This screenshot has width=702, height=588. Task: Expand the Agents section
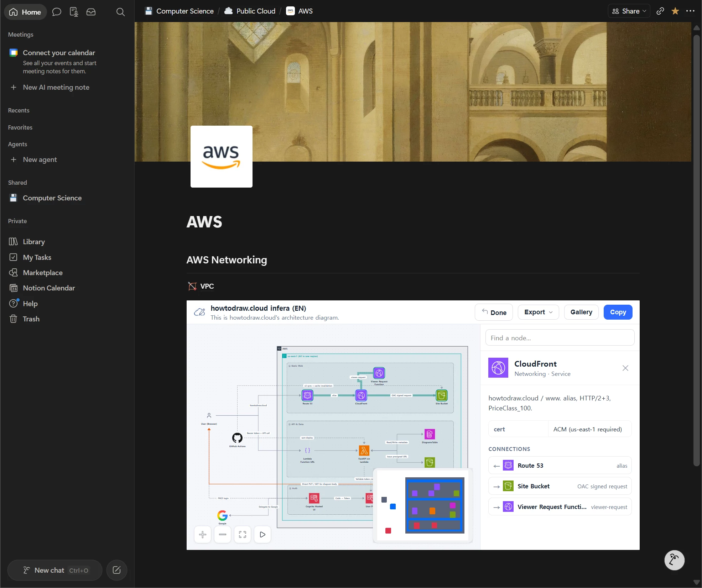(x=17, y=144)
